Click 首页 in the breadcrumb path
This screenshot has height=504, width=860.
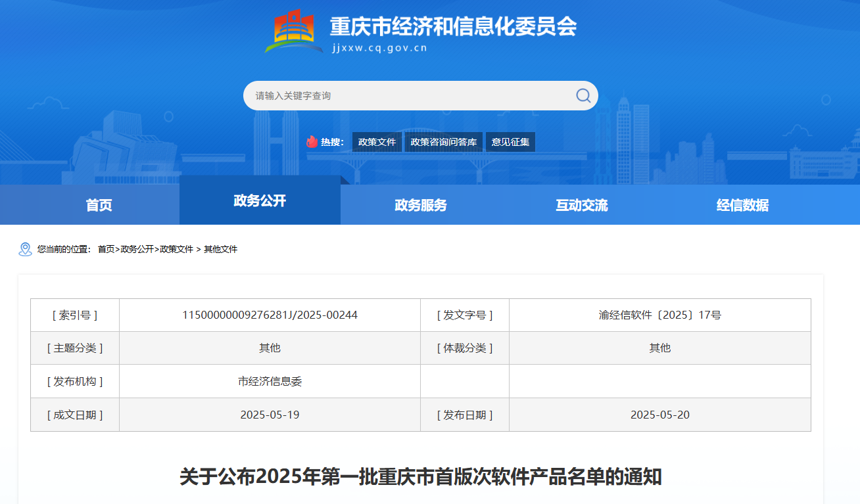click(106, 250)
